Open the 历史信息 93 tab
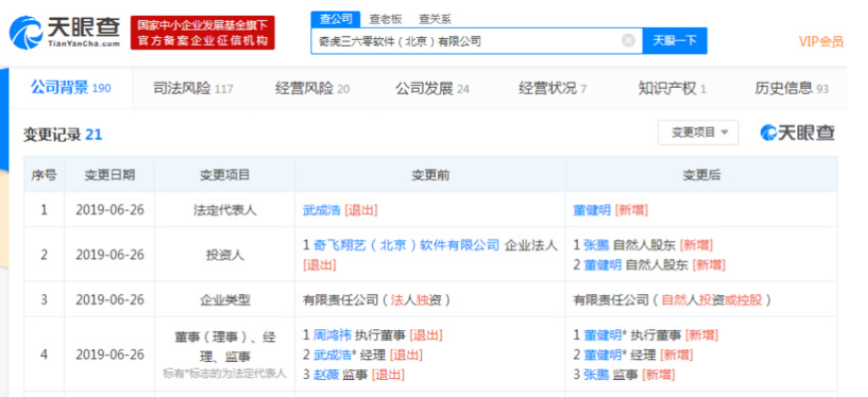This screenshot has height=397, width=868. click(791, 88)
